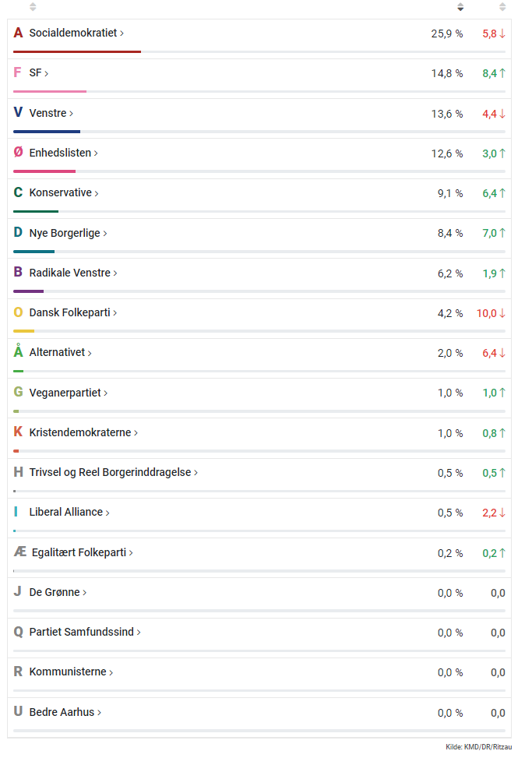Click the blue V letter for Venstre

(18, 113)
